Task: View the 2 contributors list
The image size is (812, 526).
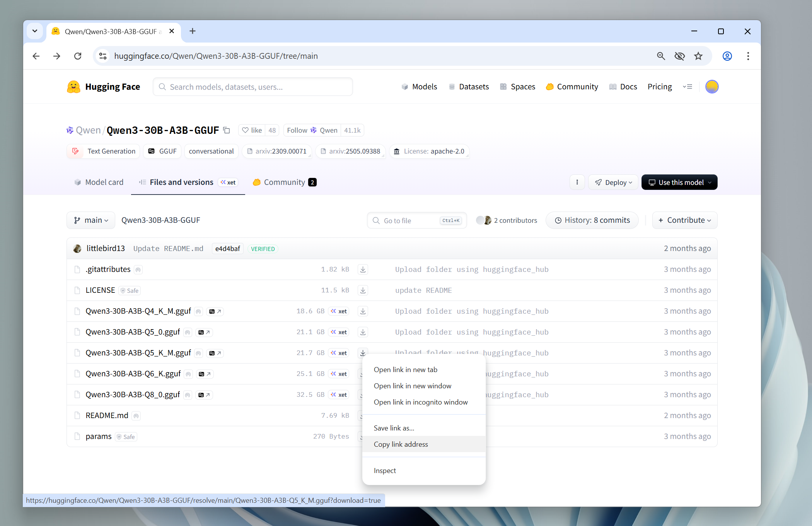Action: point(507,220)
